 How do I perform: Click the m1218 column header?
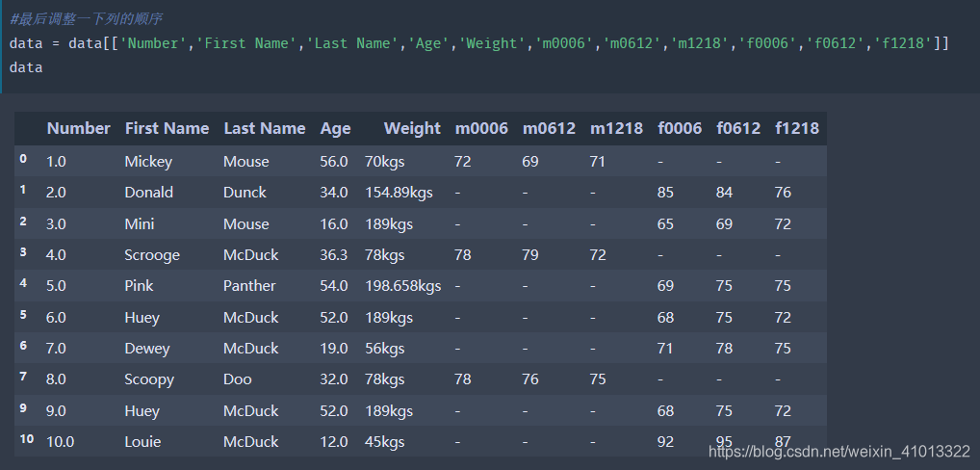tap(616, 128)
